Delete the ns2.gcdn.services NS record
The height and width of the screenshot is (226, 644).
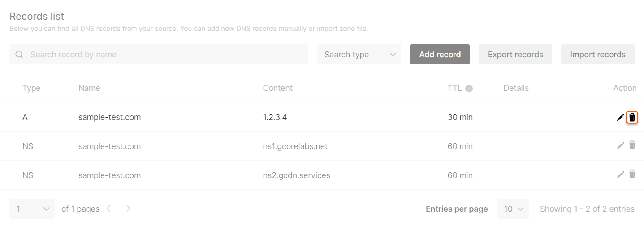click(x=632, y=174)
